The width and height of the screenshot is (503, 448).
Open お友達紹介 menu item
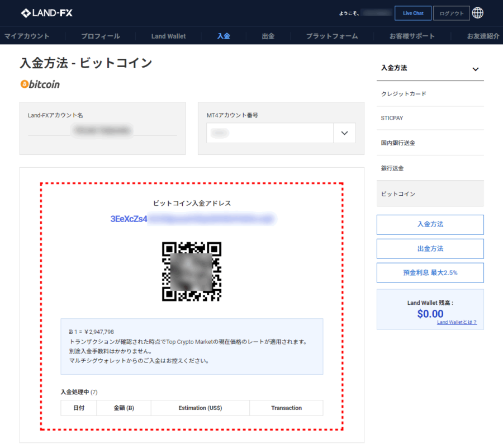483,36
